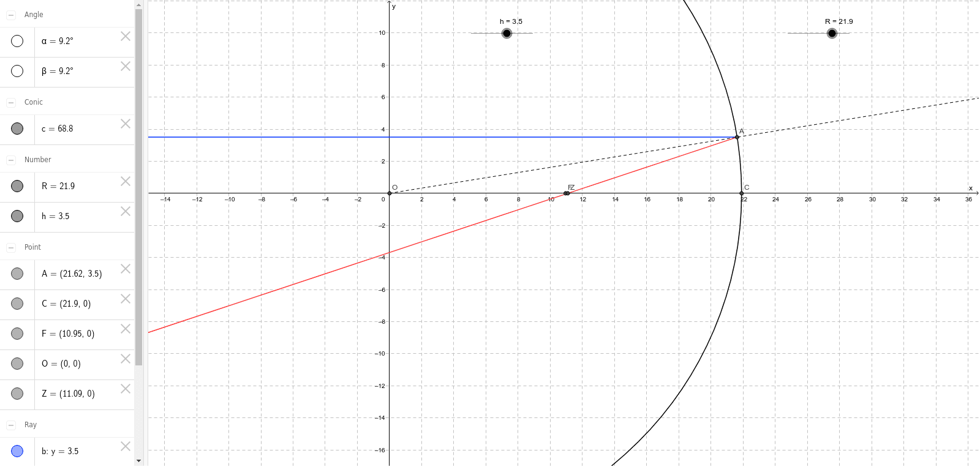Toggle visibility of angle β = 9.2°
The image size is (980, 467).
tap(17, 71)
